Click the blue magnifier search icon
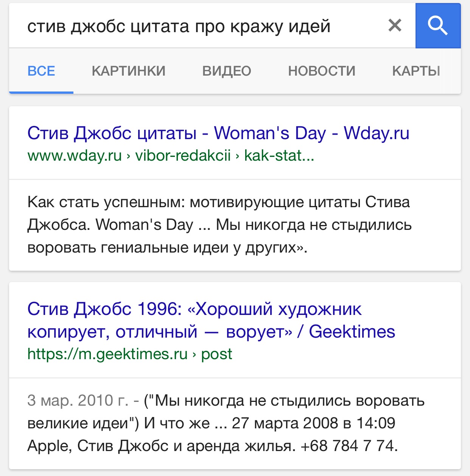Screen dimensions: 470x476 tap(438, 25)
